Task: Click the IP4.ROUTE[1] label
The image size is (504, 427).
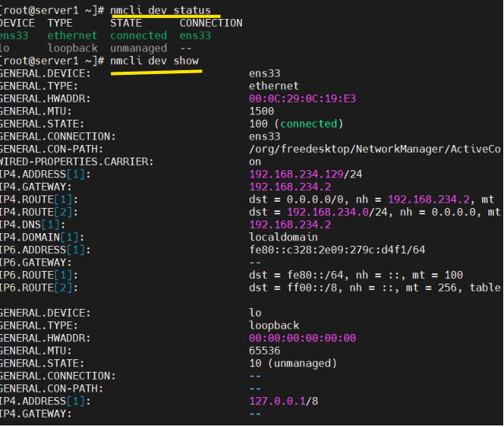Action: [39, 199]
